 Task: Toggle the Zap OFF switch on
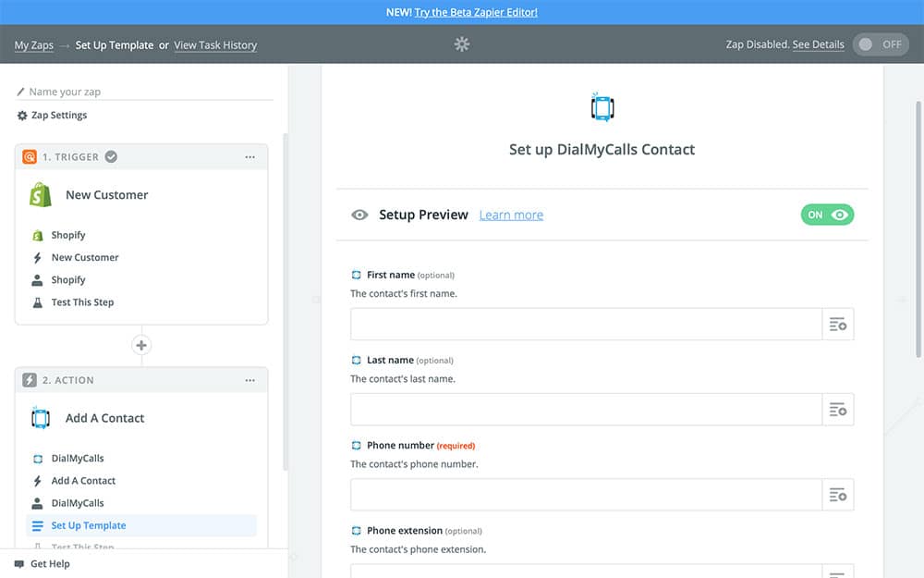tap(880, 44)
